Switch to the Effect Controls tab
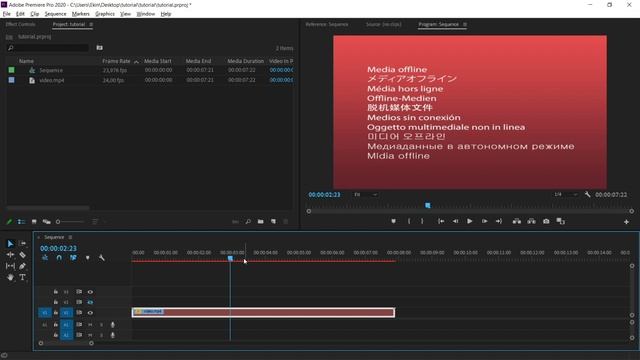640x360 pixels. tap(20, 24)
